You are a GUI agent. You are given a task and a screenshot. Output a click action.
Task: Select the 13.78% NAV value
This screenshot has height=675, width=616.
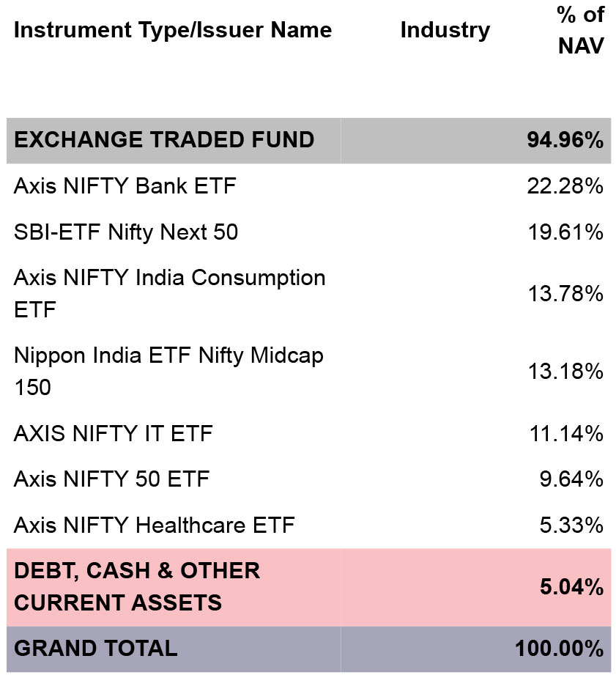click(565, 294)
